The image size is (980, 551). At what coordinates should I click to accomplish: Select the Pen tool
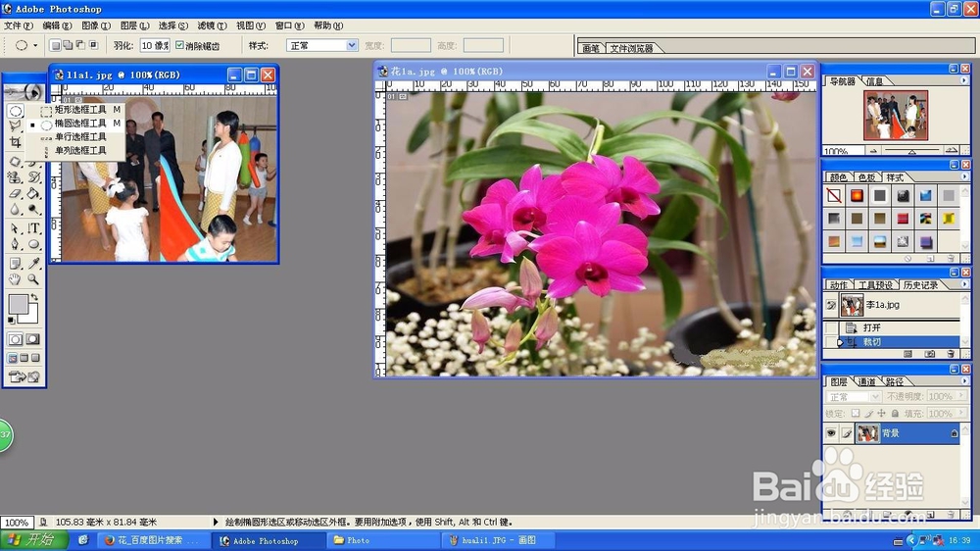16,244
